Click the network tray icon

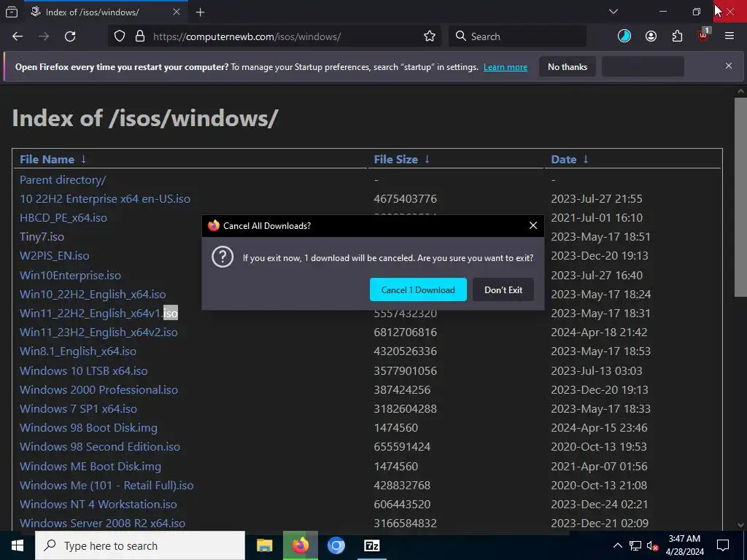(635, 545)
